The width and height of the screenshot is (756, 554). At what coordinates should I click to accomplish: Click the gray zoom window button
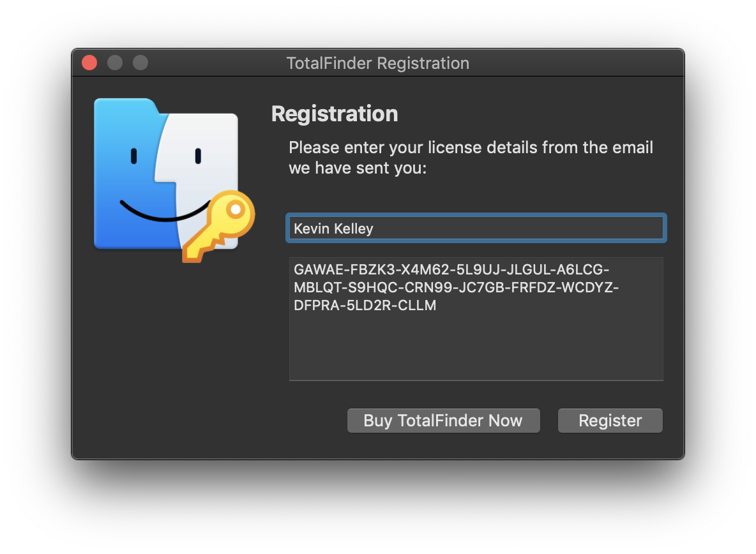coord(140,63)
